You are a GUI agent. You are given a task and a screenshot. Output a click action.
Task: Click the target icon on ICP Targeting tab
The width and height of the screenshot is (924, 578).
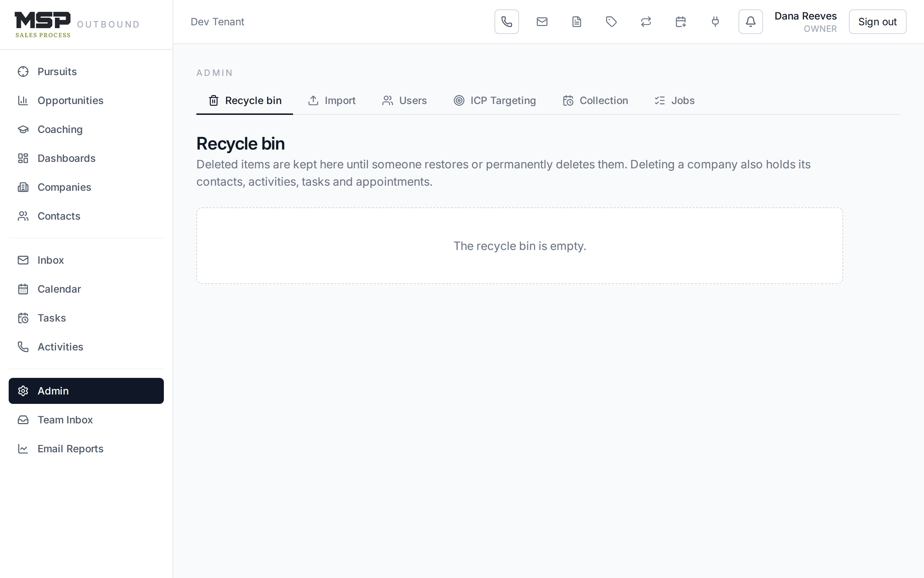click(459, 100)
